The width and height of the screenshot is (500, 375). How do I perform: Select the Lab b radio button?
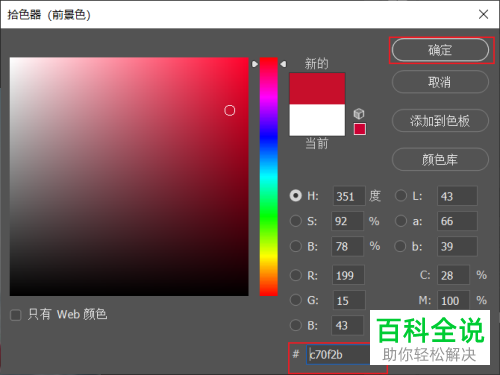(x=400, y=246)
